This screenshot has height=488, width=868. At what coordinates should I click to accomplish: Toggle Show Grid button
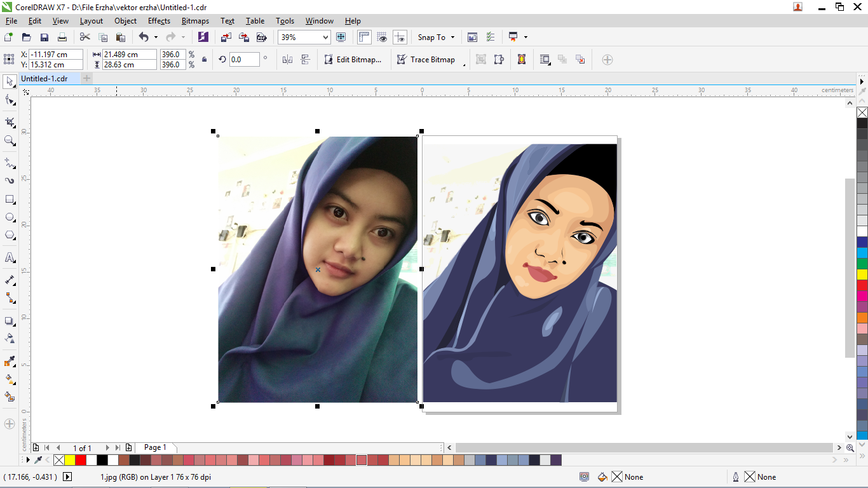[382, 37]
